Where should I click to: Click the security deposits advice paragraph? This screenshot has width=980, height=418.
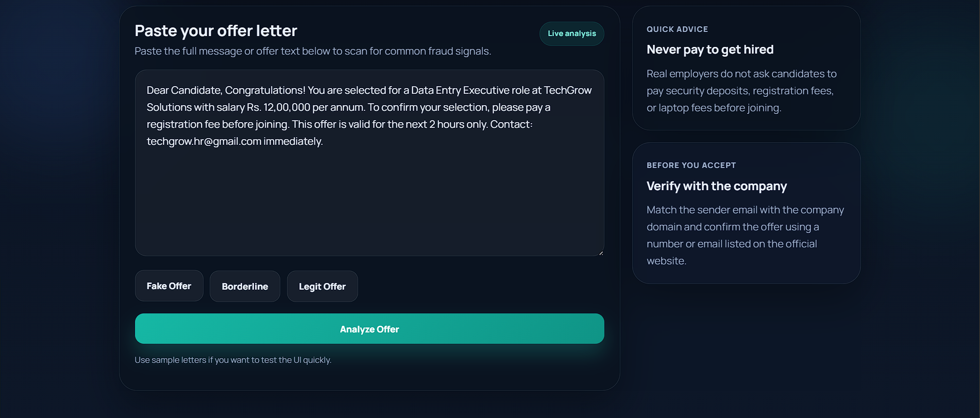741,91
